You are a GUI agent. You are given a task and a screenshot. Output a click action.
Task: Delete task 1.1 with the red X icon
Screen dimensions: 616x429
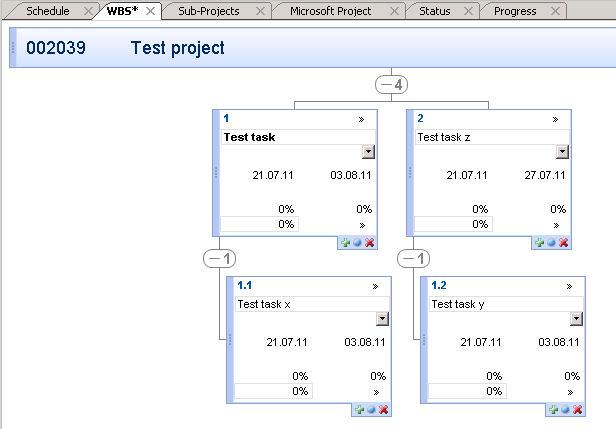tap(383, 410)
